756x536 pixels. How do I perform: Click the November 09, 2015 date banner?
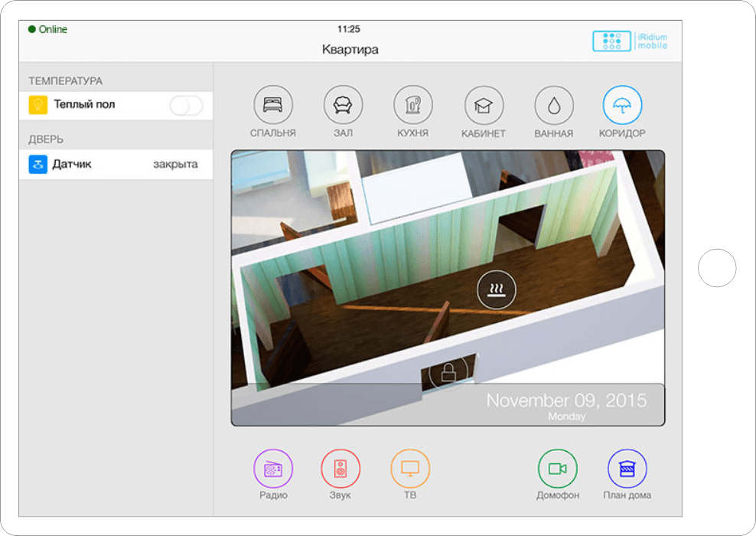[x=566, y=404]
